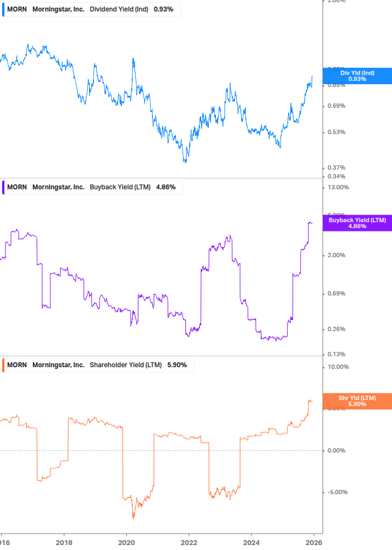Click the 0.85% tick on the dividend yield axis

(x=336, y=85)
